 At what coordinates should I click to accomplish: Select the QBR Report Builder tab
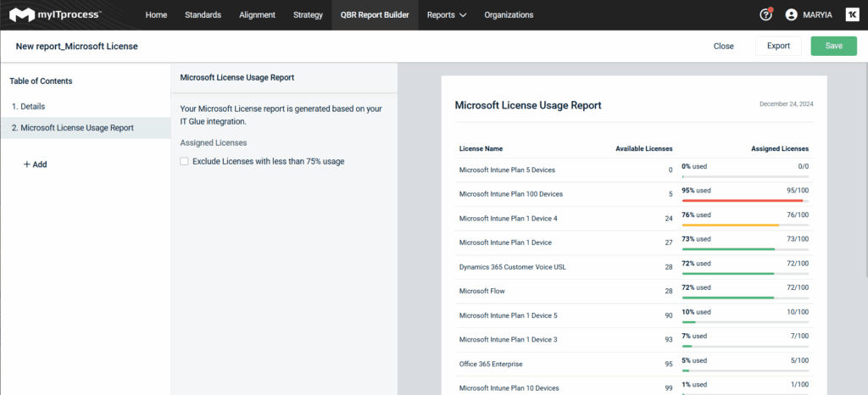tap(375, 14)
